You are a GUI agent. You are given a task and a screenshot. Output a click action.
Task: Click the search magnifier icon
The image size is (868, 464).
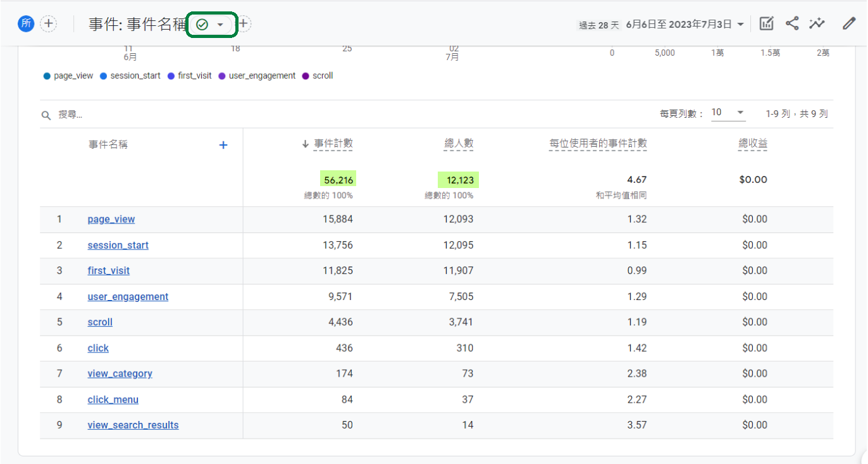click(46, 115)
